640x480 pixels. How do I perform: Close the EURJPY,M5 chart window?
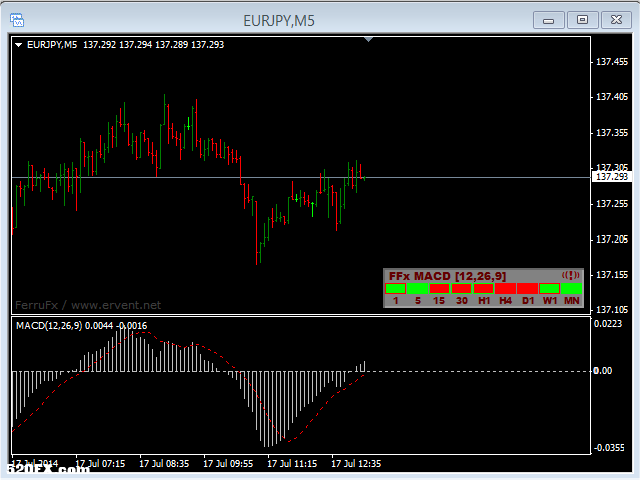point(616,20)
